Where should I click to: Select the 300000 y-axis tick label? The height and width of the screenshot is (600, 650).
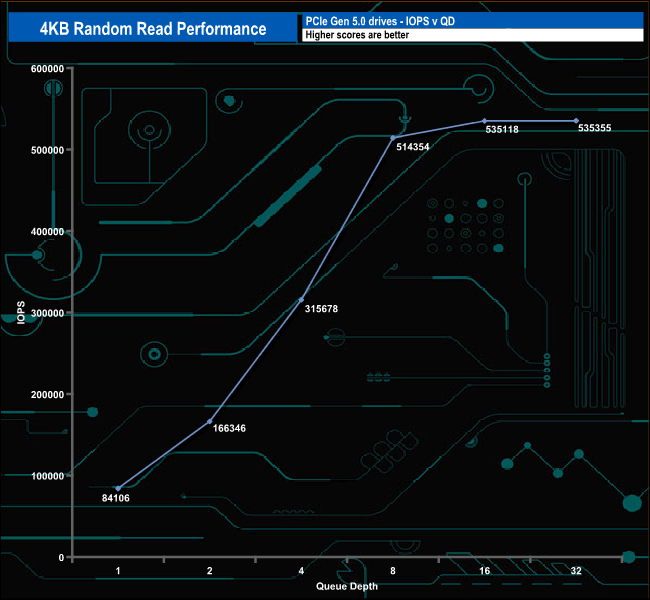pyautogui.click(x=47, y=313)
